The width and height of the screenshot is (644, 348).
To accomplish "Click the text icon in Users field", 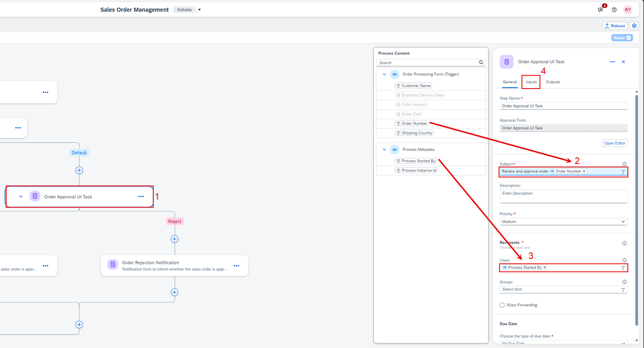I will (x=623, y=268).
